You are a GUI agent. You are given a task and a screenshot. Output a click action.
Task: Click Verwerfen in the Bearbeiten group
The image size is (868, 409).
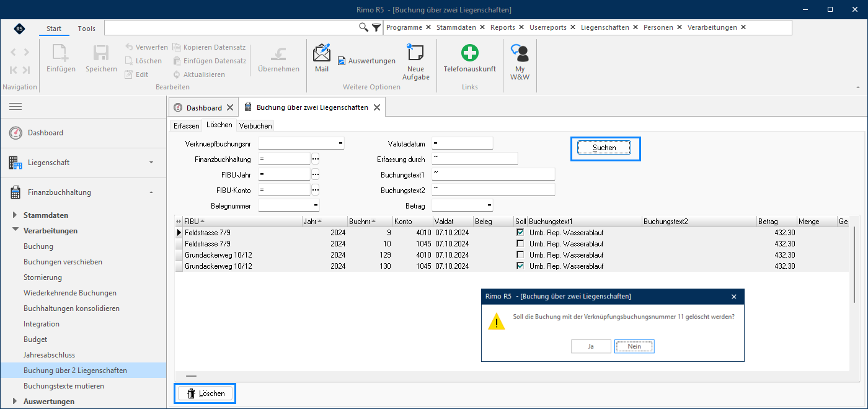click(146, 47)
